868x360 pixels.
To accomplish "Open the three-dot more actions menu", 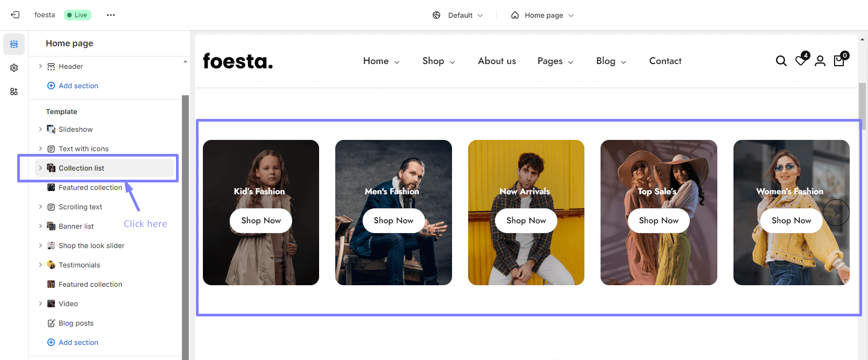I will (111, 15).
